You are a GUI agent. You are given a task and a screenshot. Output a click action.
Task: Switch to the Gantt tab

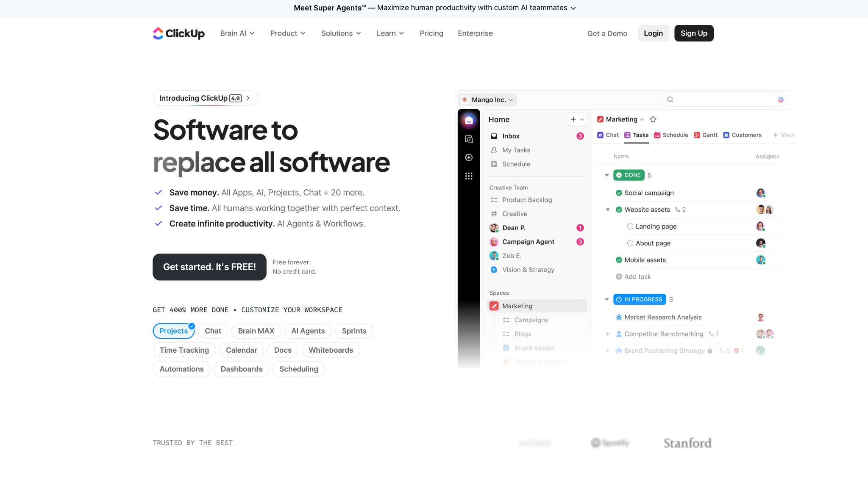[x=706, y=135]
